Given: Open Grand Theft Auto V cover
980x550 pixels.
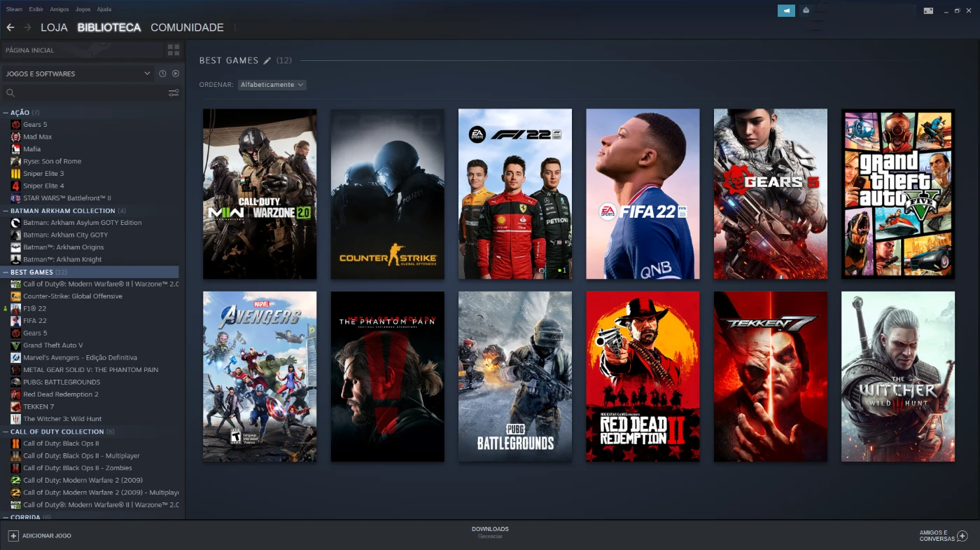Looking at the screenshot, I should [898, 194].
